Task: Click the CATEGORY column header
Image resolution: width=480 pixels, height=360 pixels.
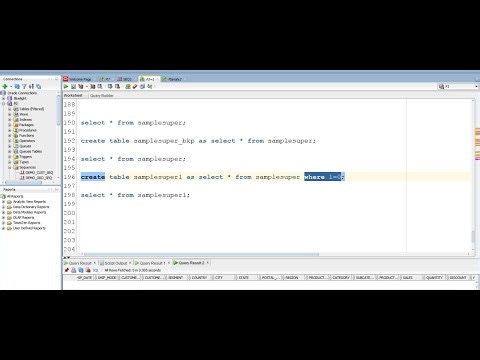Action: [341, 278]
